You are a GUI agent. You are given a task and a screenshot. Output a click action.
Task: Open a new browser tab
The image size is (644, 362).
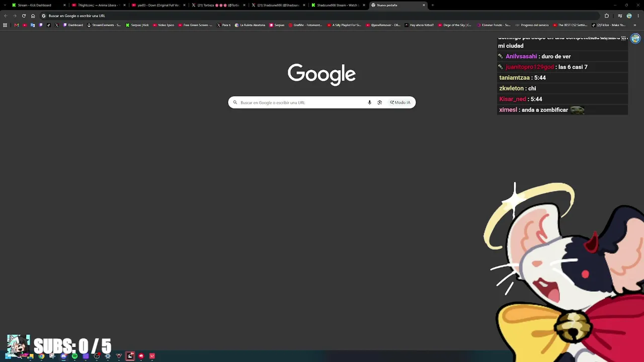coord(432,5)
